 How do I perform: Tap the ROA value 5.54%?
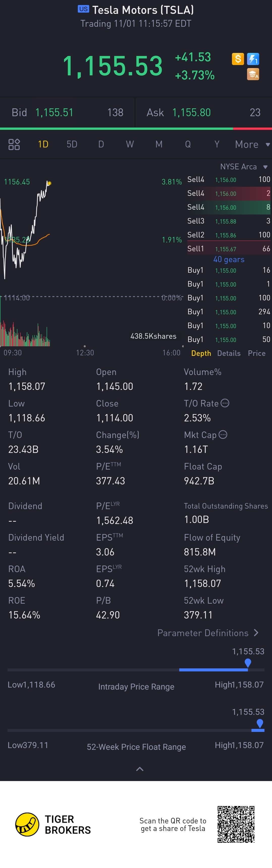(x=22, y=584)
